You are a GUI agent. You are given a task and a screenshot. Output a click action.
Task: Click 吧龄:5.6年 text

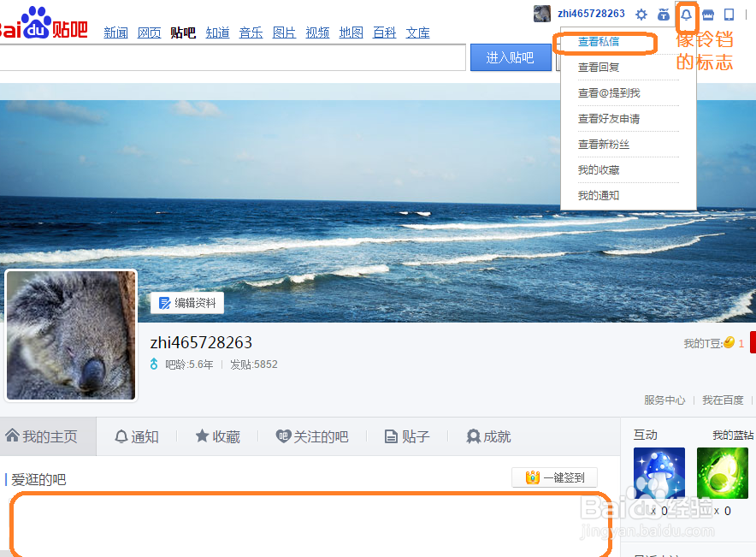tap(189, 364)
